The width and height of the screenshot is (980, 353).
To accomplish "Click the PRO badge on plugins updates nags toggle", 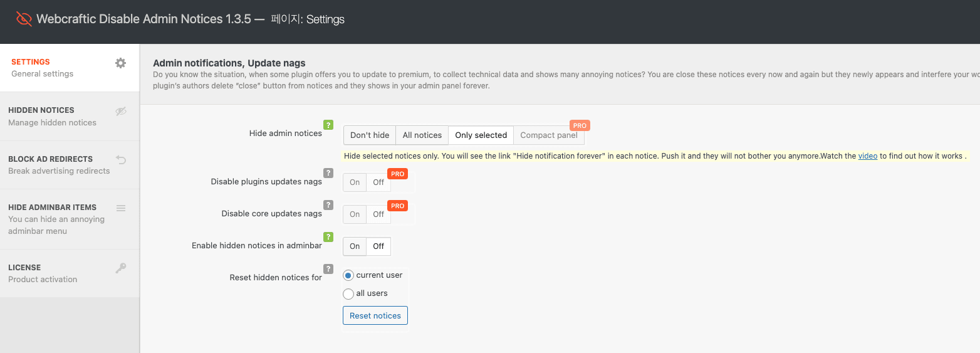I will [x=397, y=174].
